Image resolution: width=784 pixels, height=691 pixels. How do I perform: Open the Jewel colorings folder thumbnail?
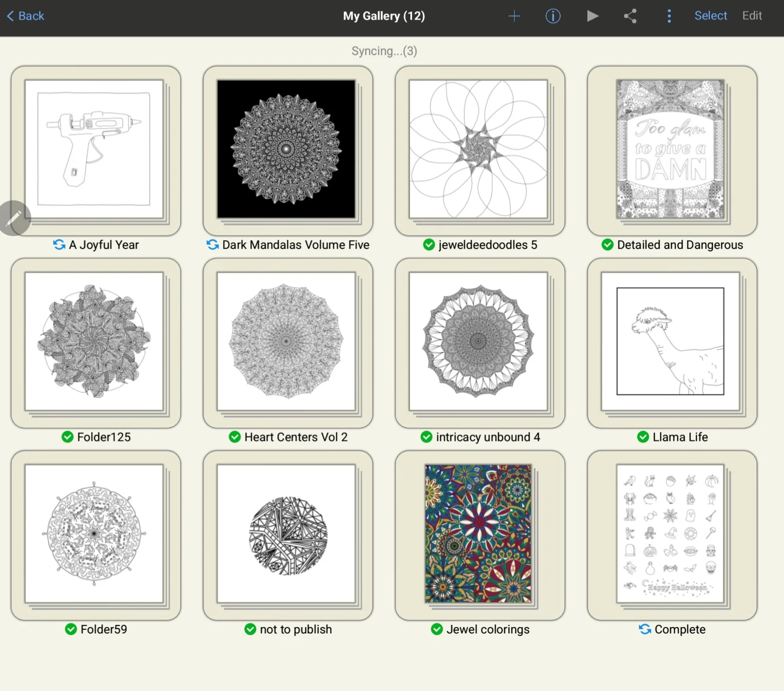tap(480, 536)
